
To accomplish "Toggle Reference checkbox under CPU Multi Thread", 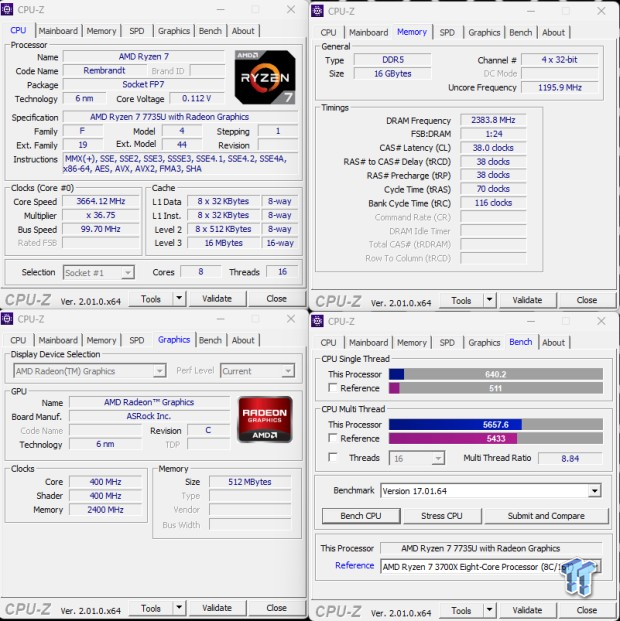I will click(x=333, y=438).
